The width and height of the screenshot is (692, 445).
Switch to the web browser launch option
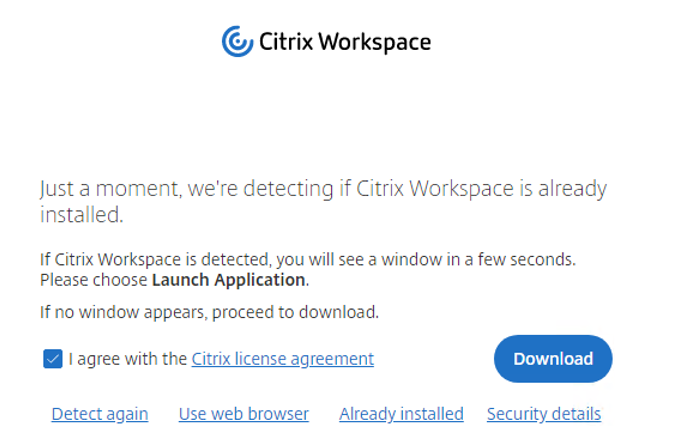coord(243,414)
